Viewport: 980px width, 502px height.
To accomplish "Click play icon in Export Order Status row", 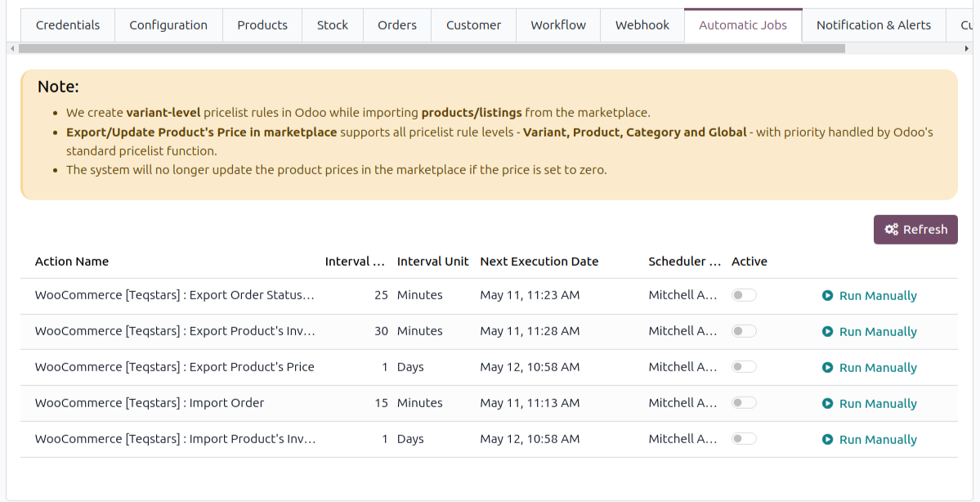I will (827, 296).
